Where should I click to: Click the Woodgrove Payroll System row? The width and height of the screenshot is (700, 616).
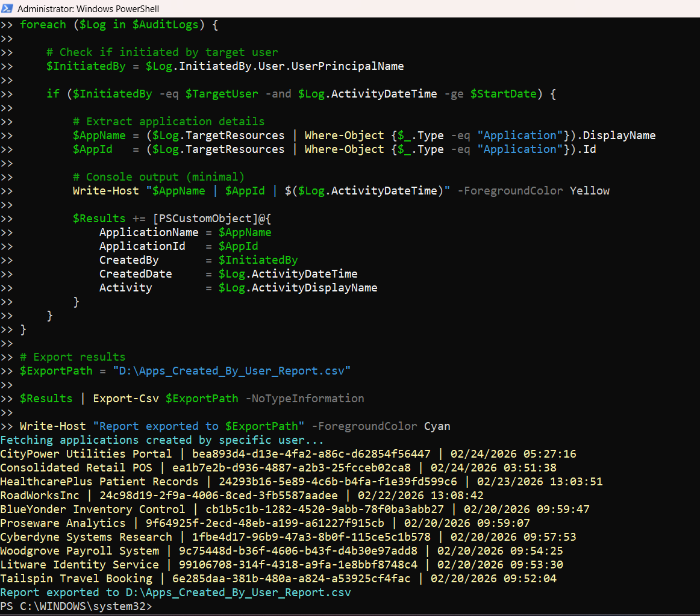[x=80, y=551]
